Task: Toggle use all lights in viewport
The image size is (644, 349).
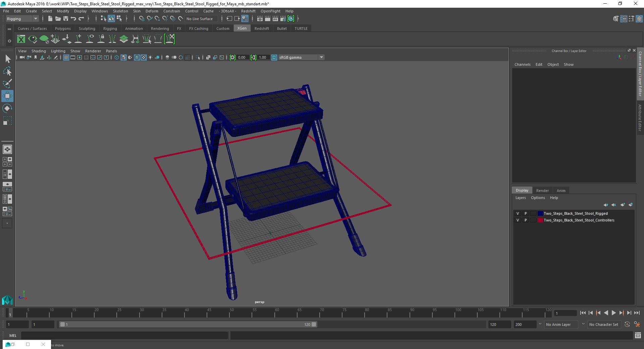Action: 150,57
